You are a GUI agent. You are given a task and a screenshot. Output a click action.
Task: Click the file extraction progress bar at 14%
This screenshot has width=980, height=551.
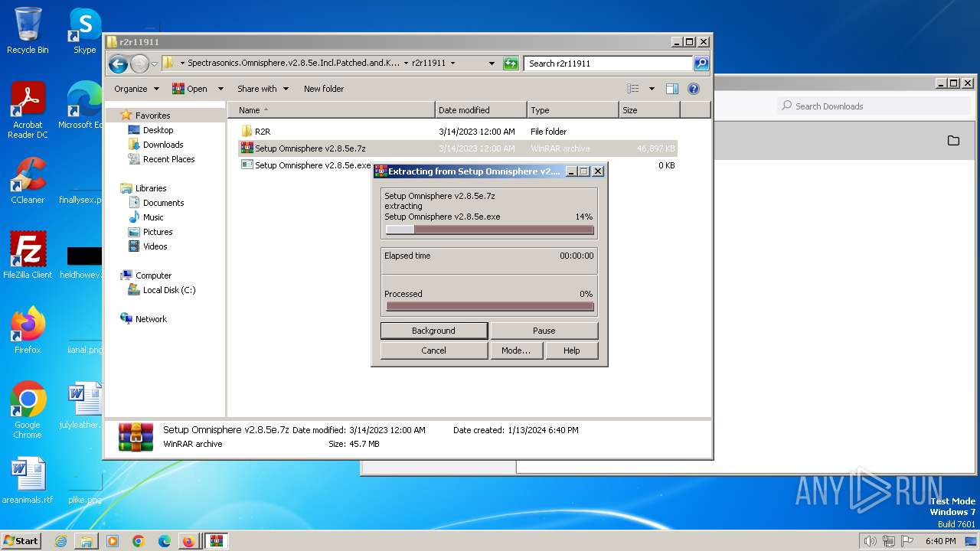pyautogui.click(x=490, y=230)
